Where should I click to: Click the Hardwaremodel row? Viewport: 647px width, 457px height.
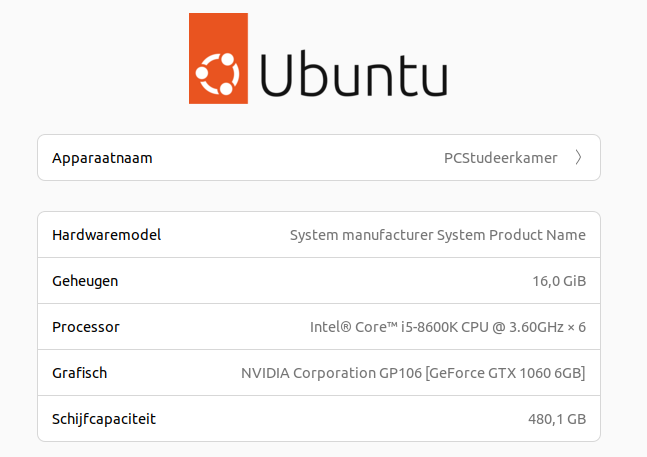pyautogui.click(x=319, y=235)
